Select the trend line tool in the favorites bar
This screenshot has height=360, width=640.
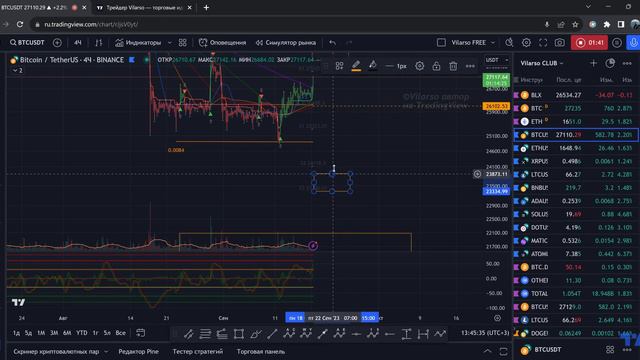click(x=272, y=334)
